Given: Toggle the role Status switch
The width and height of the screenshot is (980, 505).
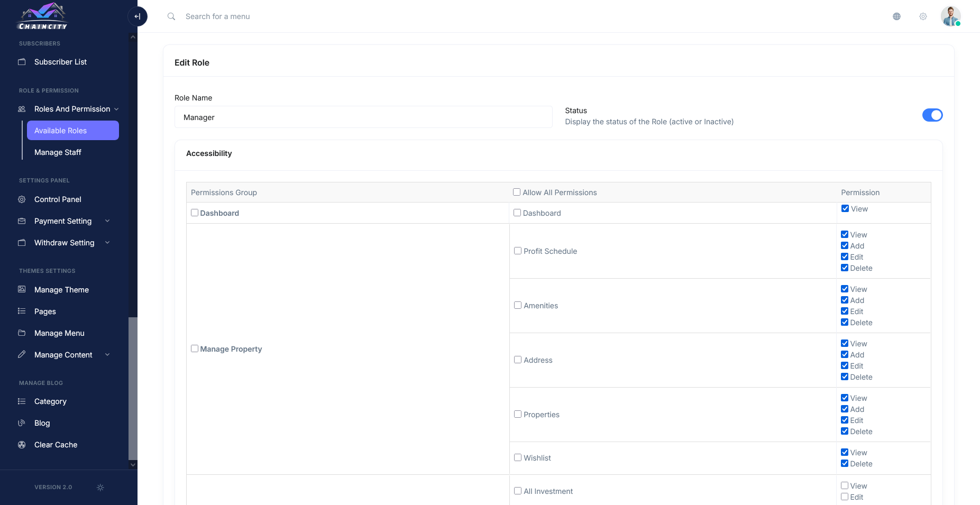Looking at the screenshot, I should coord(932,115).
